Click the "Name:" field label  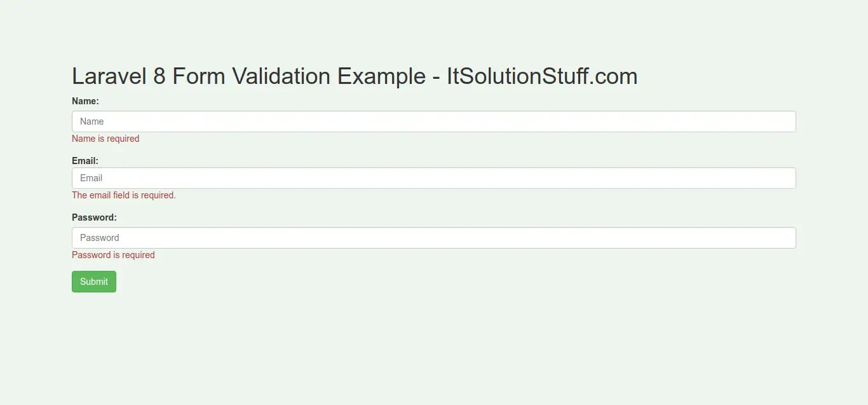tap(85, 101)
